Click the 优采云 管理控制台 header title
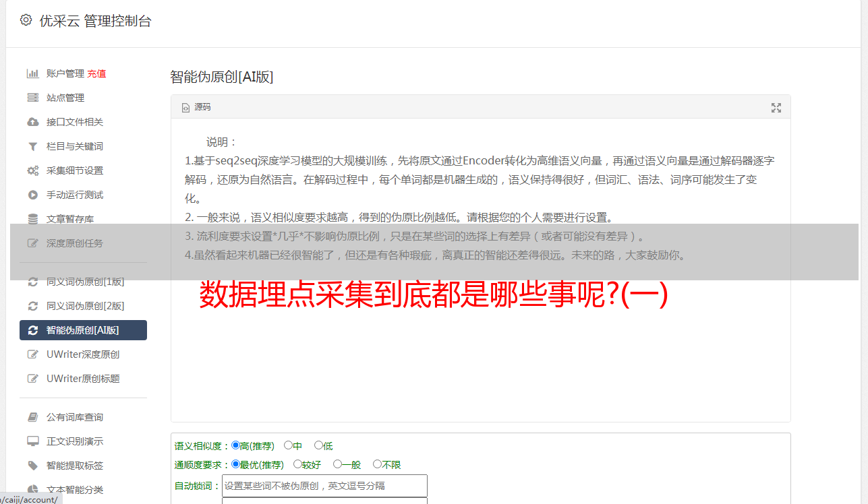This screenshot has height=504, width=868. click(x=95, y=21)
